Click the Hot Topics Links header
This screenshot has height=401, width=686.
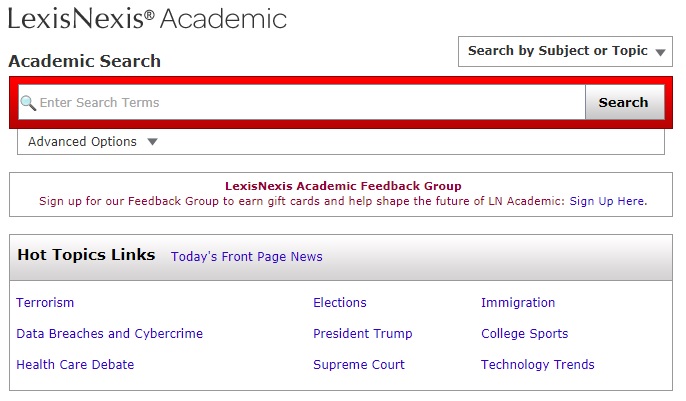[86, 255]
